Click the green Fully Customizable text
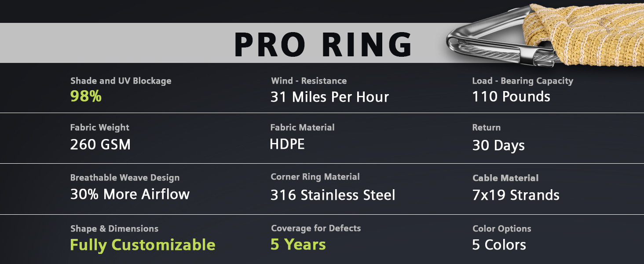This screenshot has width=644, height=264. click(x=143, y=245)
